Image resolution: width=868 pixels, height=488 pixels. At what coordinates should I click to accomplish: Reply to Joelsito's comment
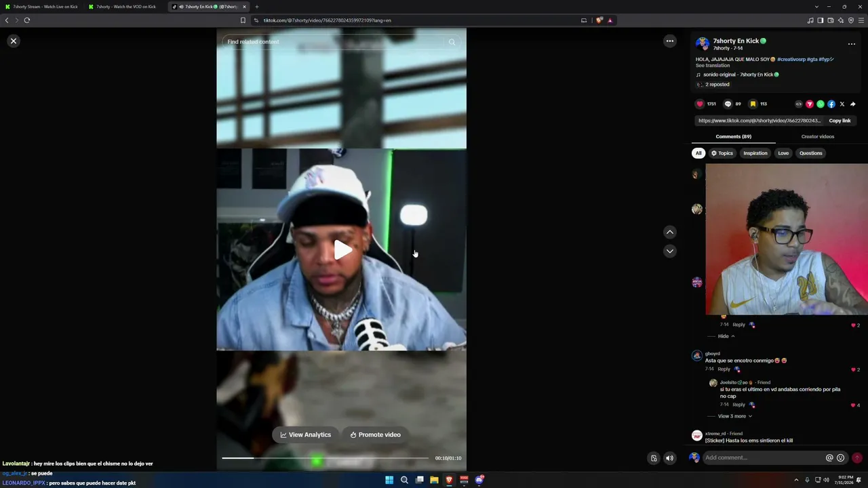coord(738,405)
